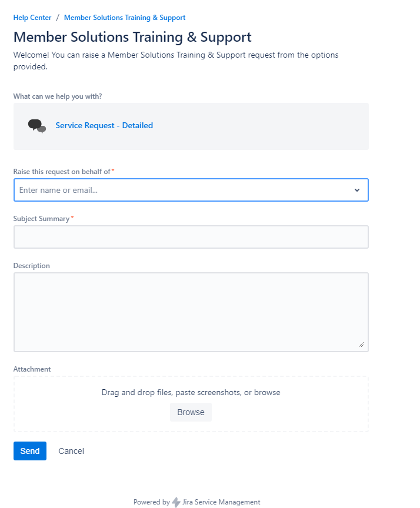Submit the form with Send button
420x508 pixels.
(x=30, y=451)
